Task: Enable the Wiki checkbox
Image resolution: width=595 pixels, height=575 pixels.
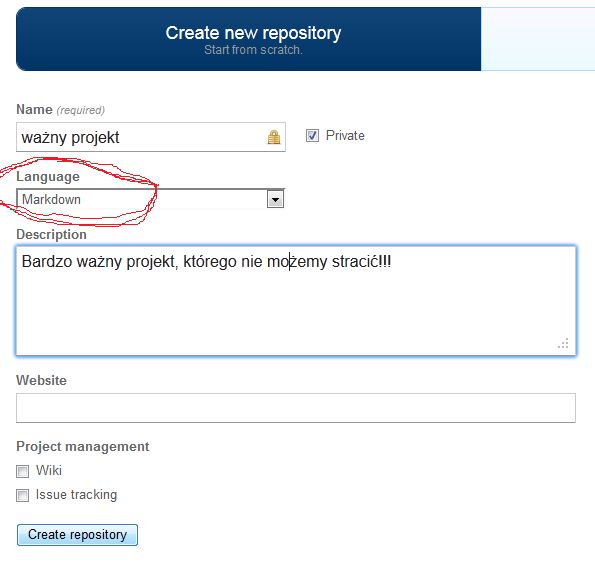Action: [22, 471]
